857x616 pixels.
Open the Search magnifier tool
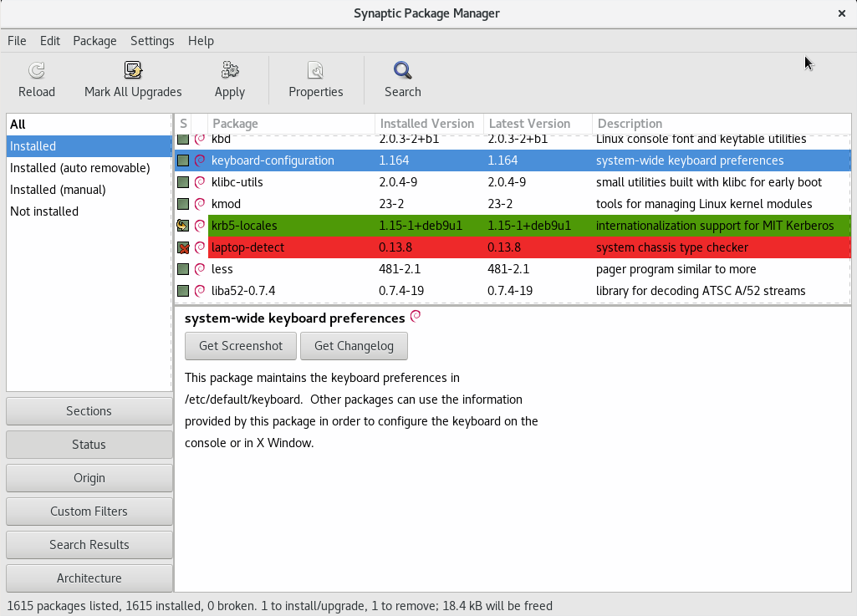(402, 70)
